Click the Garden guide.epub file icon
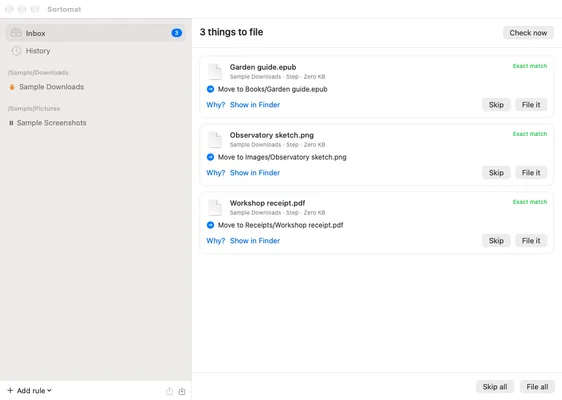This screenshot has height=400, width=562. tap(215, 72)
